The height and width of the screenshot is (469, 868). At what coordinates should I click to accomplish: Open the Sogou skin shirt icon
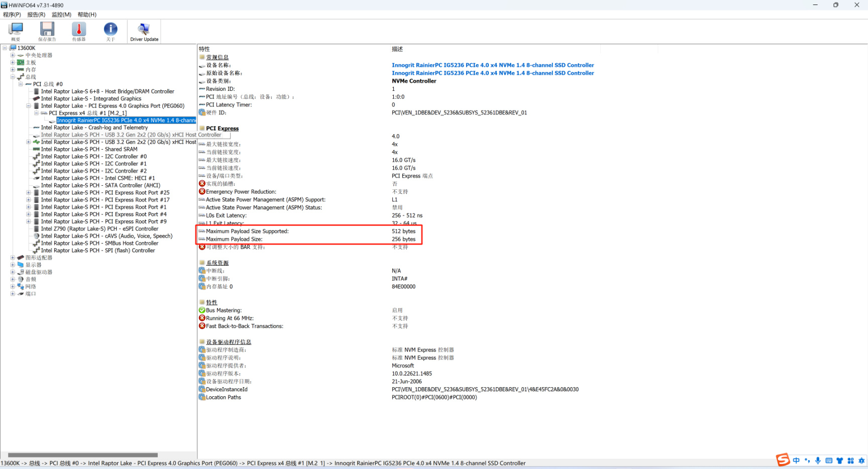coord(839,460)
